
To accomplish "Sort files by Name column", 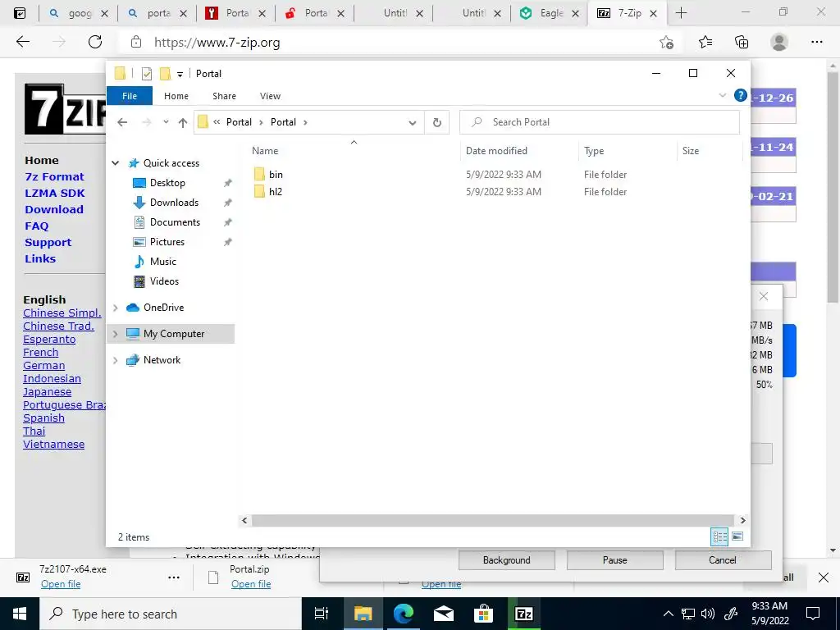I will (x=265, y=151).
